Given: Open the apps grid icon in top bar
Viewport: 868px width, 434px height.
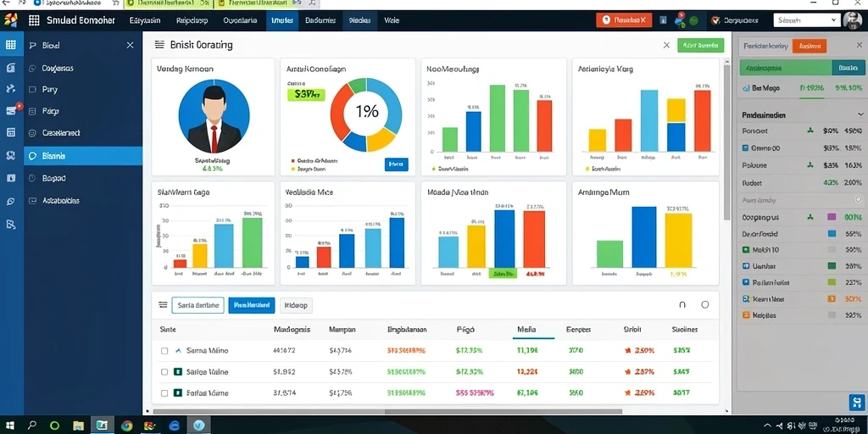Looking at the screenshot, I should [x=34, y=20].
